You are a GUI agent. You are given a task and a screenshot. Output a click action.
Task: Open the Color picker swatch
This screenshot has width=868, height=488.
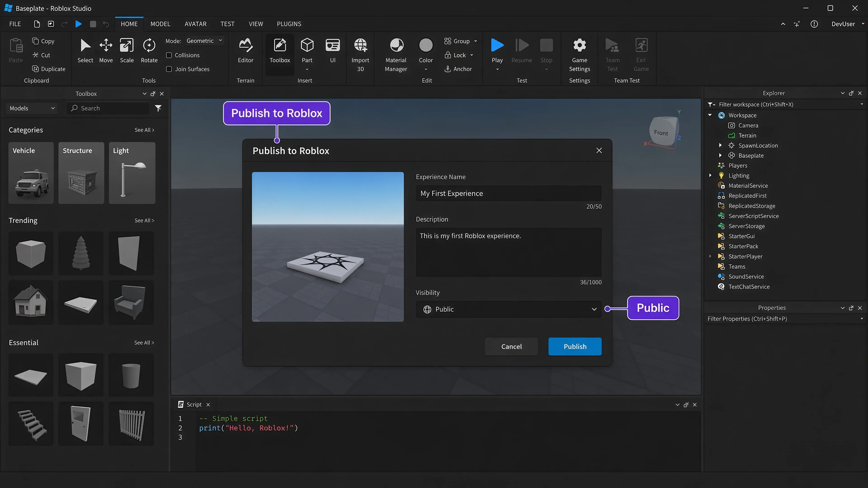pyautogui.click(x=426, y=45)
